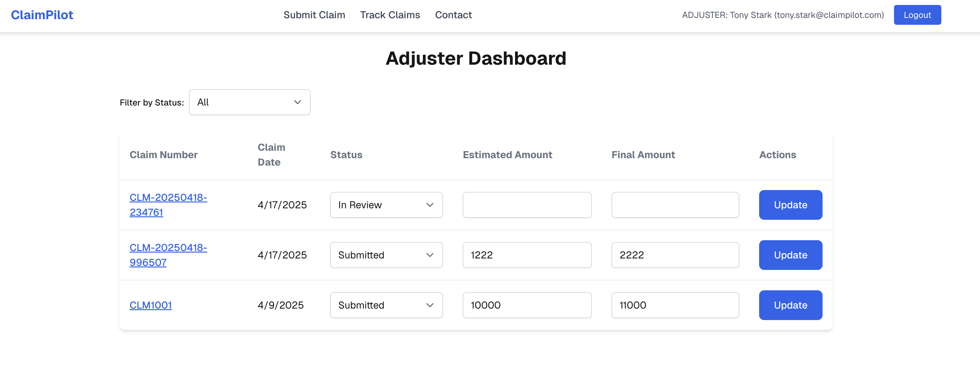Update claim CLM1001

click(x=791, y=305)
